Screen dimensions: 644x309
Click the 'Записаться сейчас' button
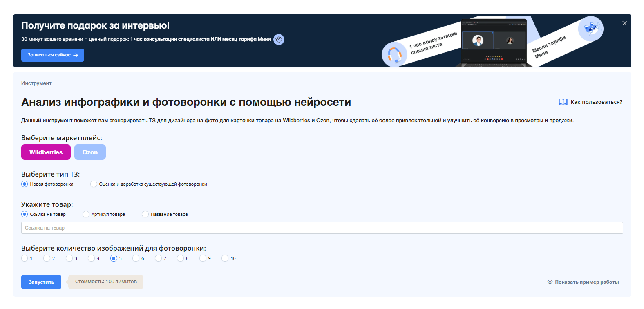point(53,55)
